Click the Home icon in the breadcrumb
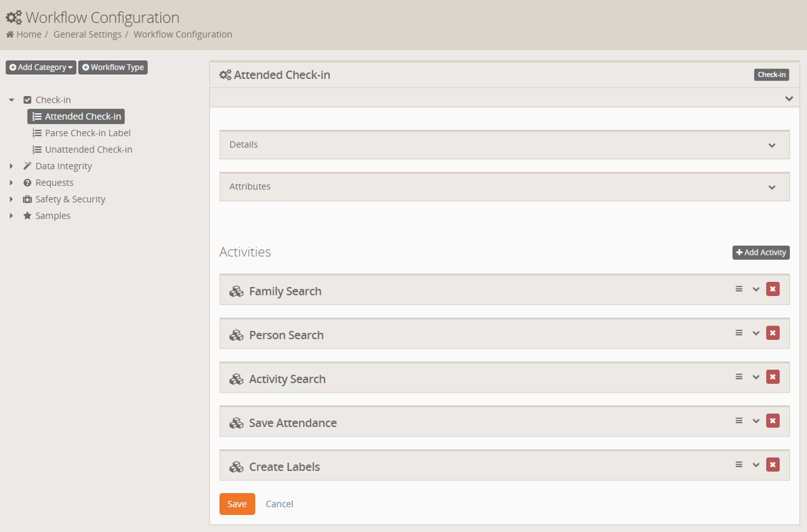 click(x=10, y=34)
